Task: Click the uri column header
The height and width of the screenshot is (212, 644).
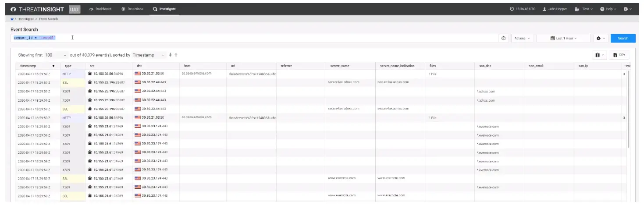Action: coord(251,66)
